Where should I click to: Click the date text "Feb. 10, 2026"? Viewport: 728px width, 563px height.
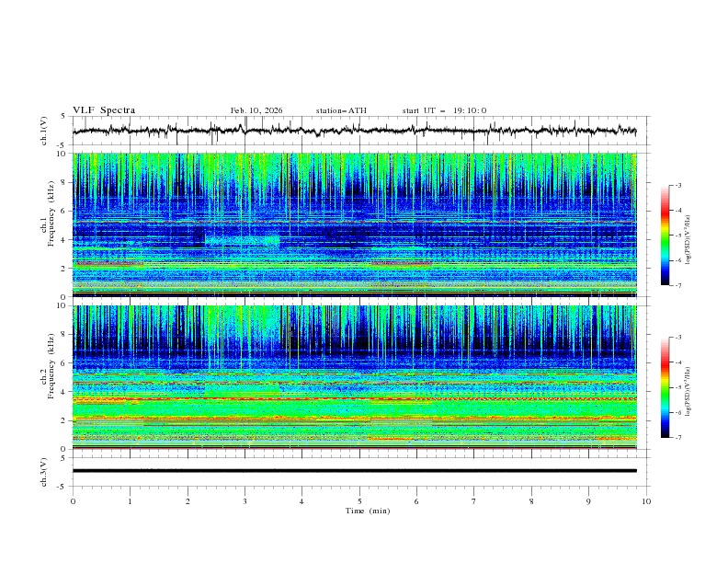[x=256, y=110]
